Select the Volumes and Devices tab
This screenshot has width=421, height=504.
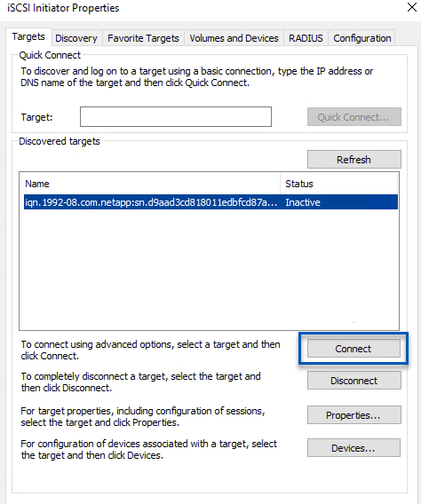click(x=234, y=38)
